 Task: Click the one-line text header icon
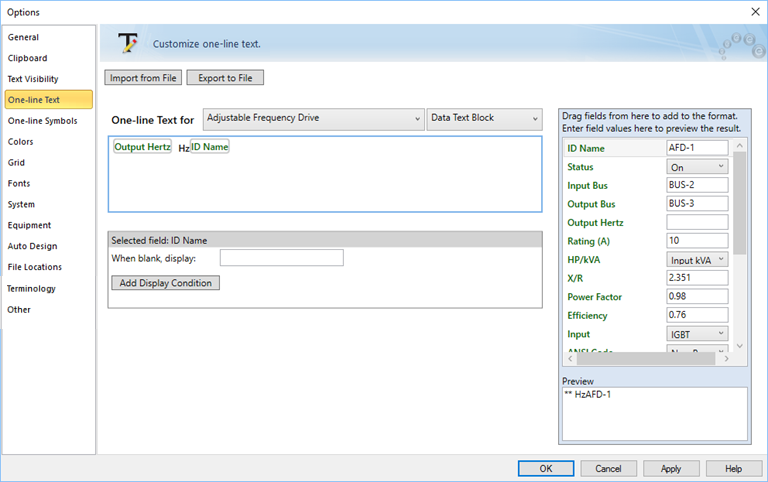click(x=127, y=43)
